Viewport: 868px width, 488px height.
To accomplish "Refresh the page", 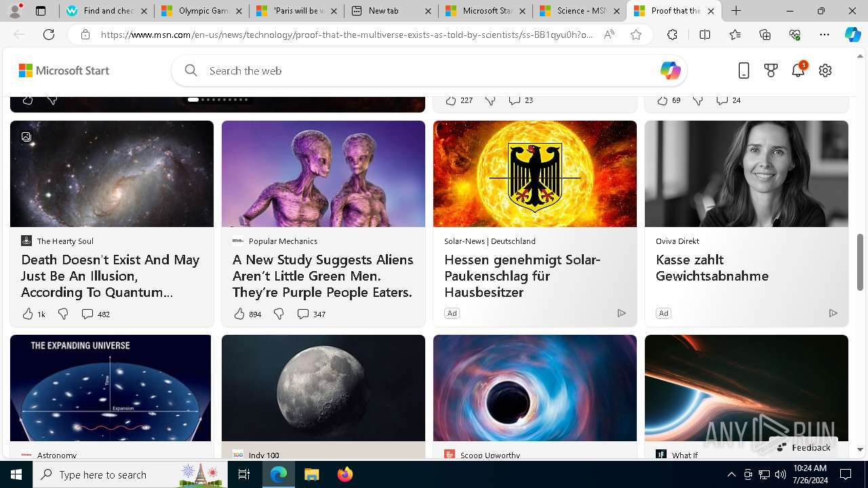I will point(49,35).
